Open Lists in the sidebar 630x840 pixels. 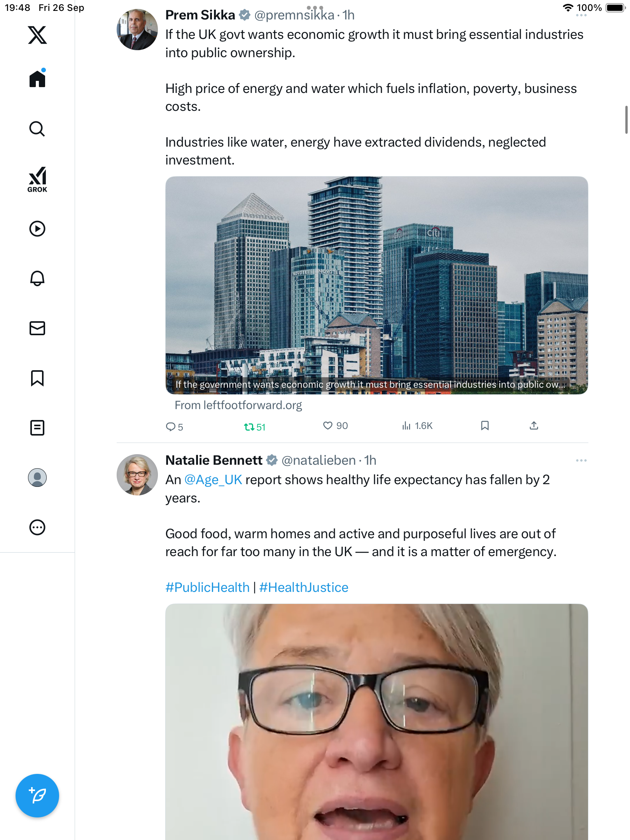click(37, 428)
